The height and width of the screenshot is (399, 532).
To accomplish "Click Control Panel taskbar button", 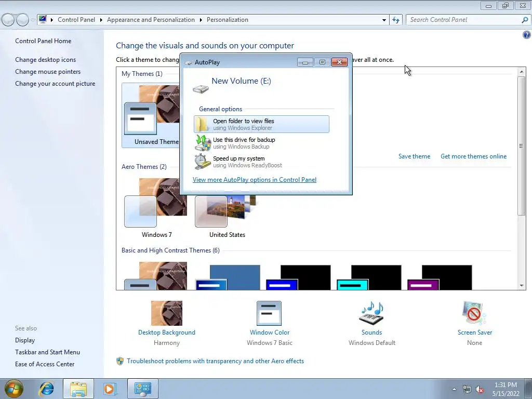I will point(142,389).
